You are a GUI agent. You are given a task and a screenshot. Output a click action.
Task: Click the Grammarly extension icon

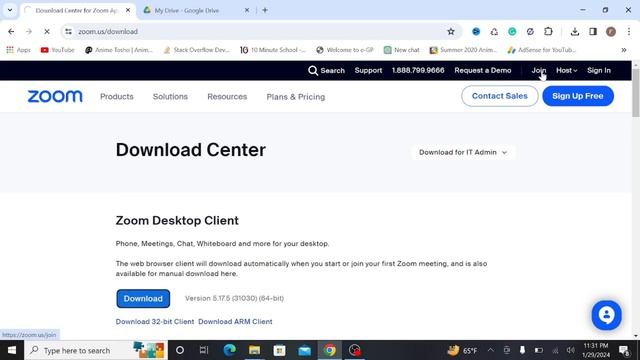click(x=512, y=31)
